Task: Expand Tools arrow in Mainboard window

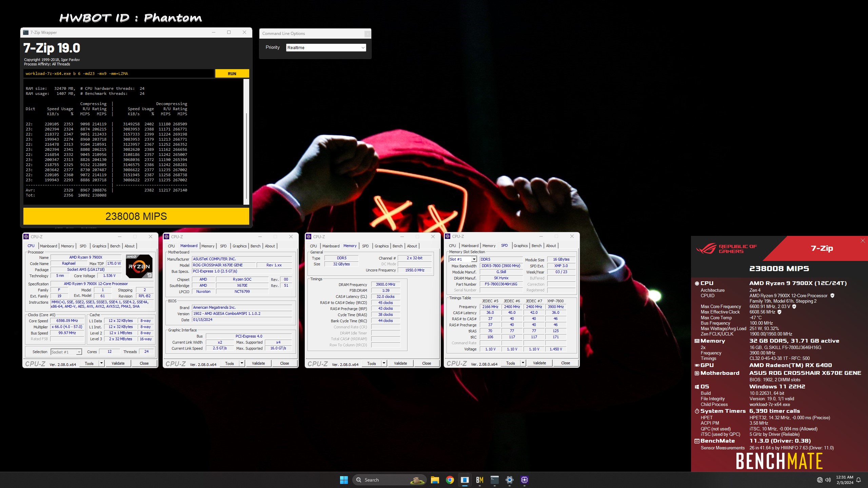Action: click(x=242, y=363)
